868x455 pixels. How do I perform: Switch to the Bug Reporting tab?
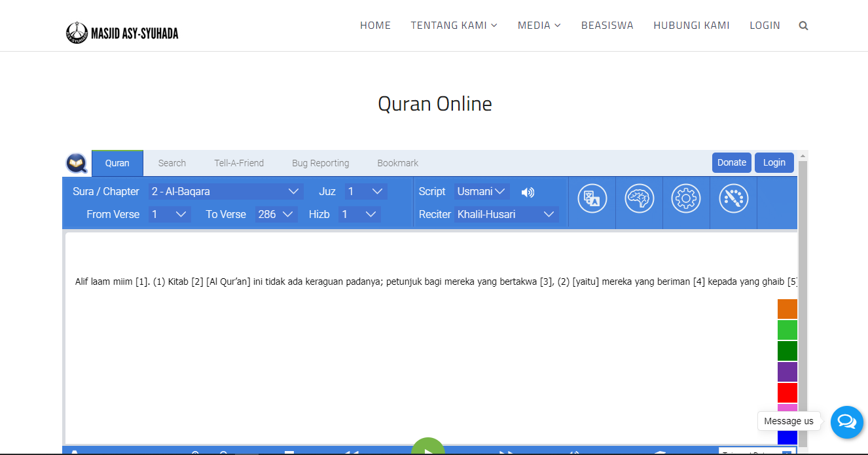tap(321, 163)
